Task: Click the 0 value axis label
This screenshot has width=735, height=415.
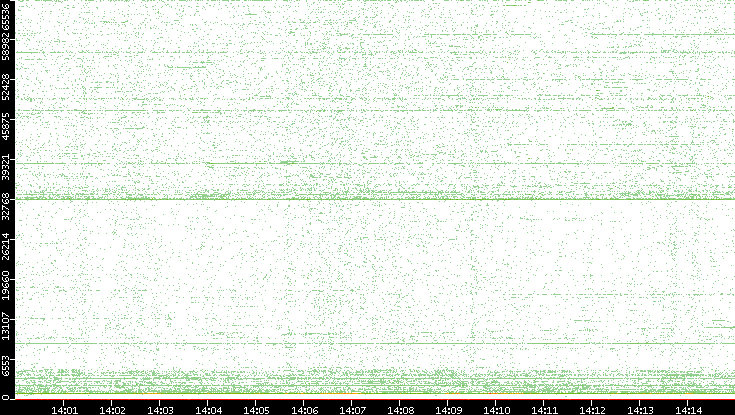Action: pos(6,397)
